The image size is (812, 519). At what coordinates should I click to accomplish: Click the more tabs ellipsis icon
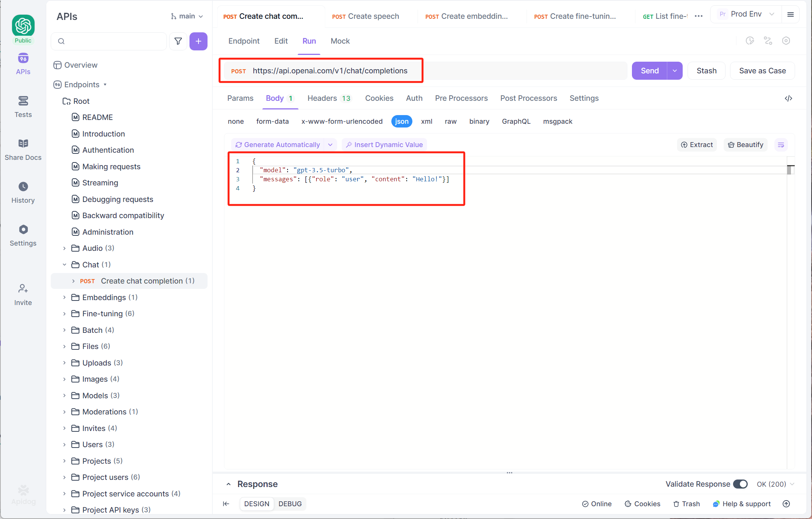click(699, 16)
